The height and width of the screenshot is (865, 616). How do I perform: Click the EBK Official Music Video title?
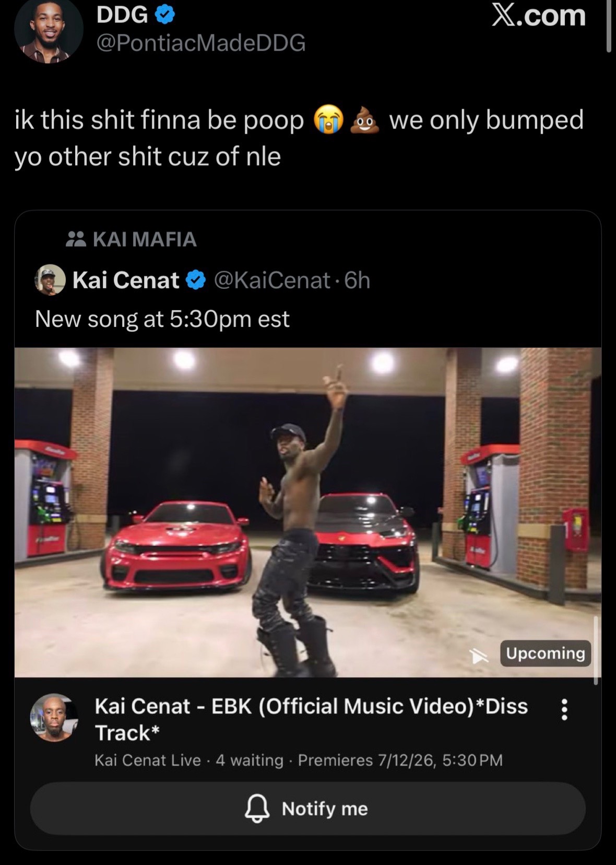[x=311, y=719]
